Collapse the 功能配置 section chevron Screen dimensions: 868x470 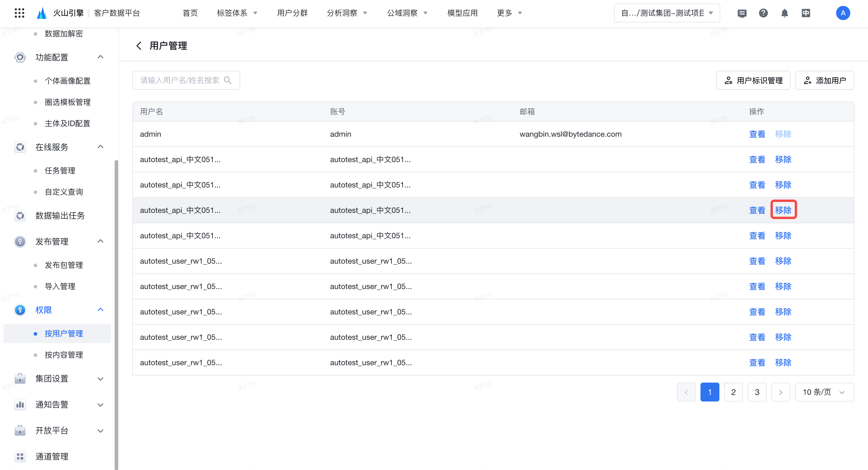point(100,57)
